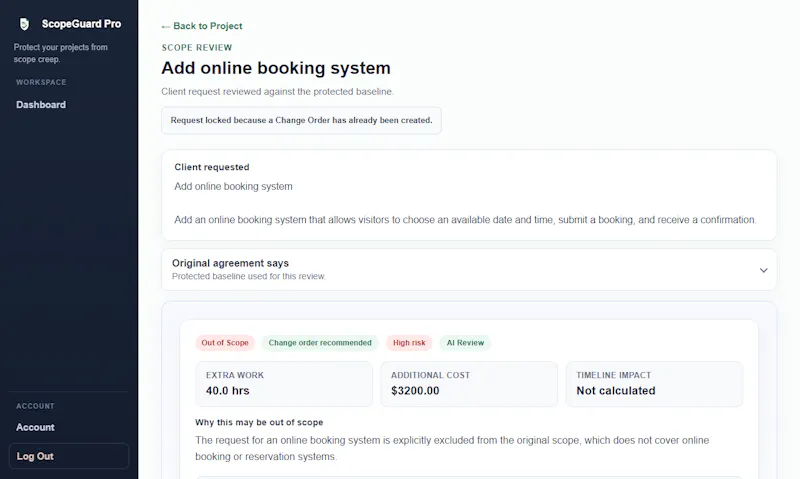
Task: Click the Protected baseline used for this review text
Action: (x=248, y=276)
